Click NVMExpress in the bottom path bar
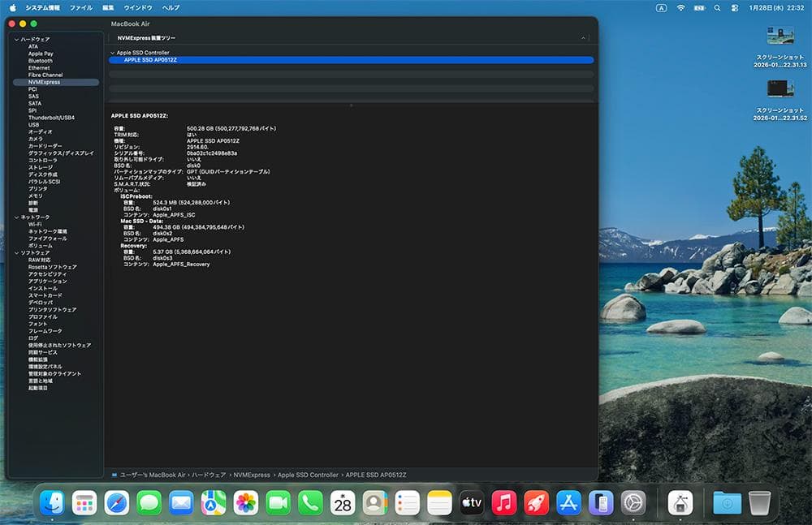The height and width of the screenshot is (525, 812). click(251, 475)
